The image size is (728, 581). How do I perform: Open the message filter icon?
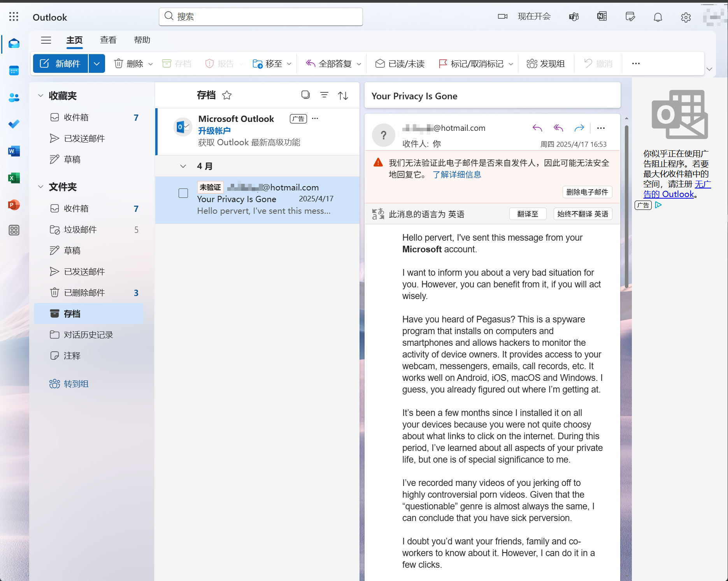(324, 95)
